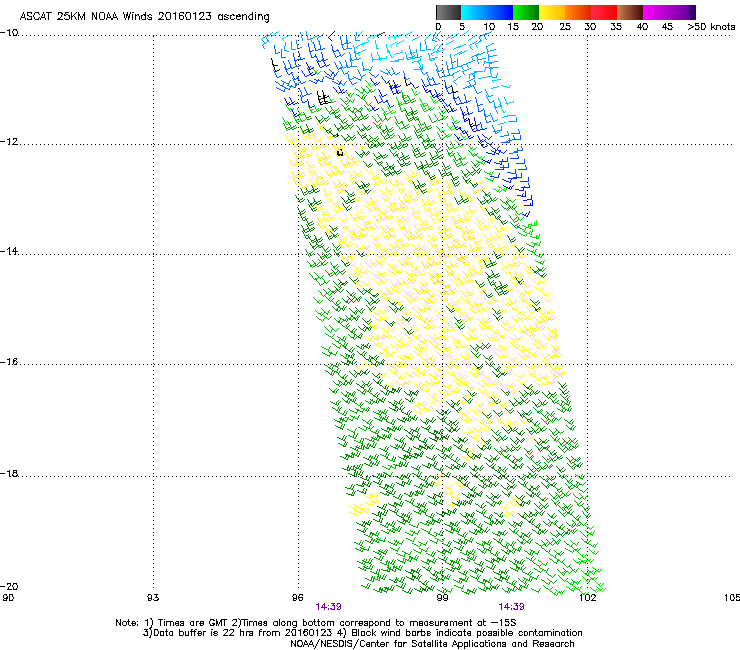The width and height of the screenshot is (740, 650).
Task: Select the cyan-blue 5-15 knots legend color
Action: (487, 12)
